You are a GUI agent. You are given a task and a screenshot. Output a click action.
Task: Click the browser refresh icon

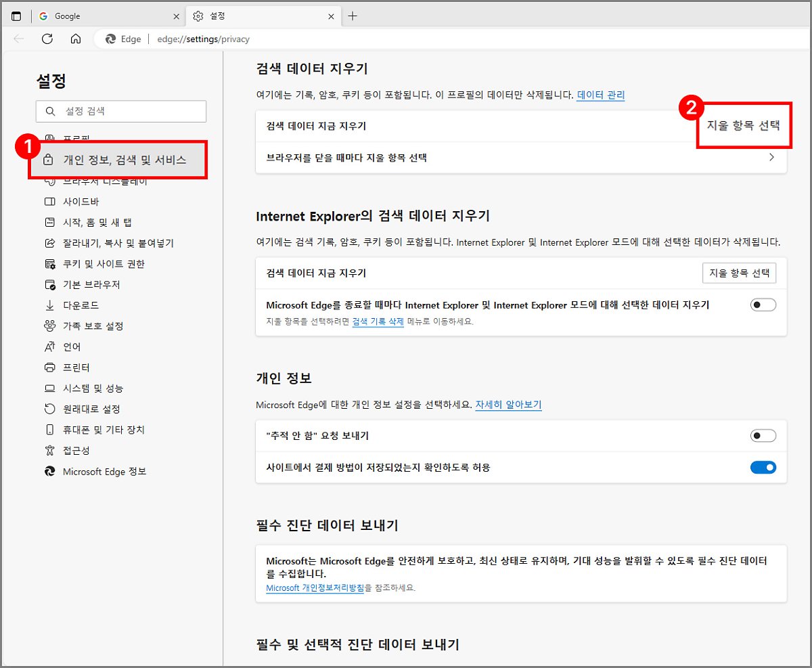(47, 39)
